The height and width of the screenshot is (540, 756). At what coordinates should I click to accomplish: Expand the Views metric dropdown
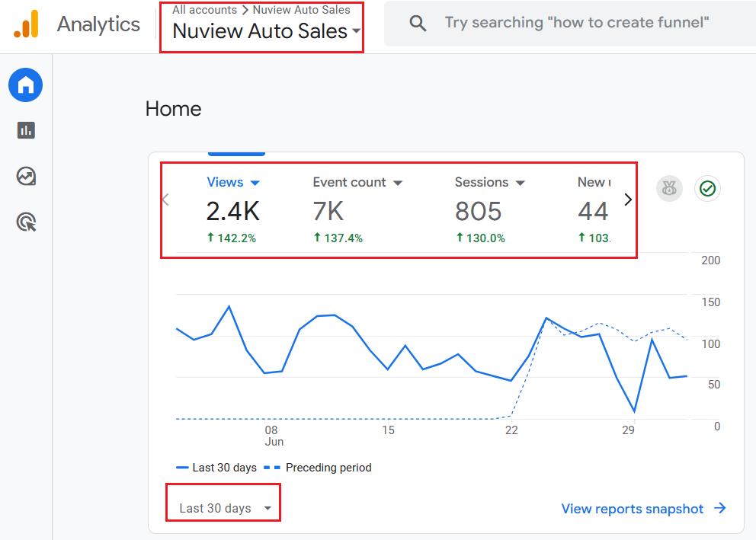pos(255,183)
